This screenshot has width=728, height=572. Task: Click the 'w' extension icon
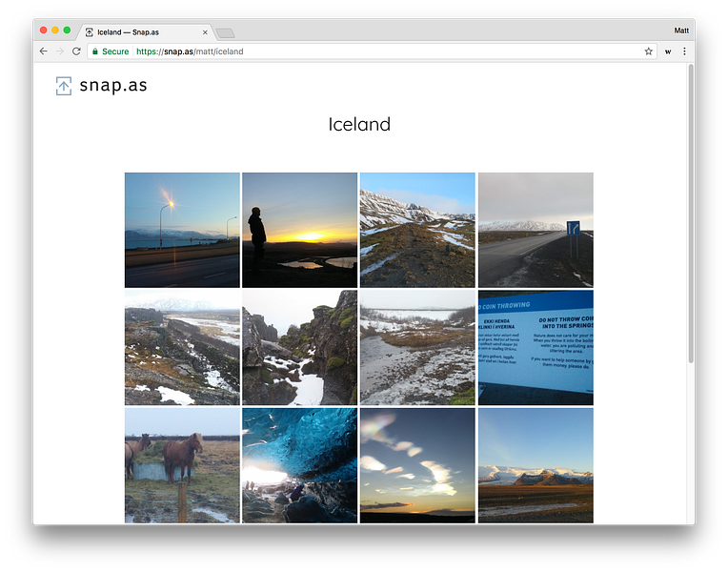pos(668,51)
